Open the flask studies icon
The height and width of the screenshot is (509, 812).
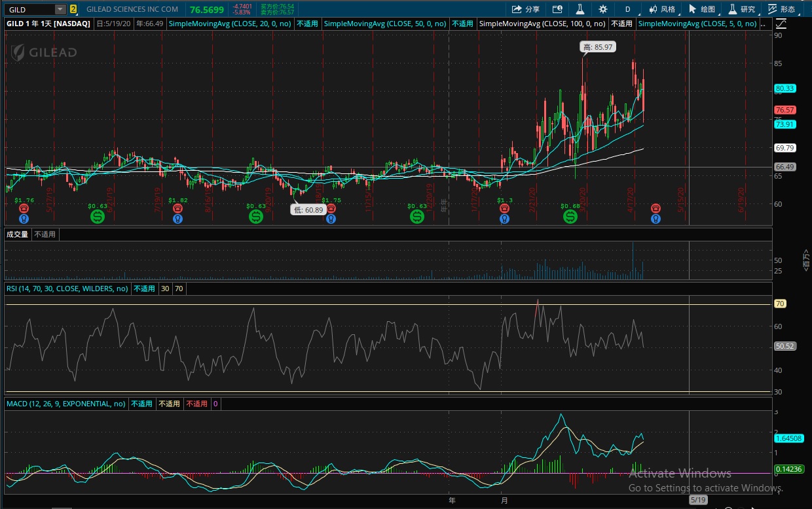tap(580, 9)
